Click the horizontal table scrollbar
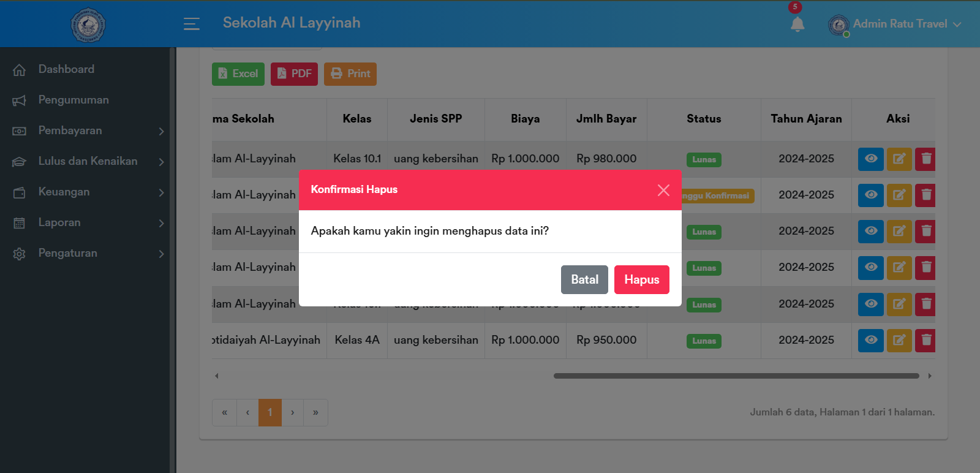This screenshot has width=980, height=473. 736,376
